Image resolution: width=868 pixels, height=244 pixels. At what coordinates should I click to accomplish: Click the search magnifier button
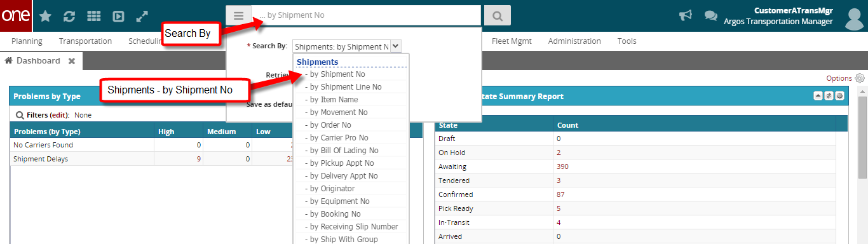498,15
